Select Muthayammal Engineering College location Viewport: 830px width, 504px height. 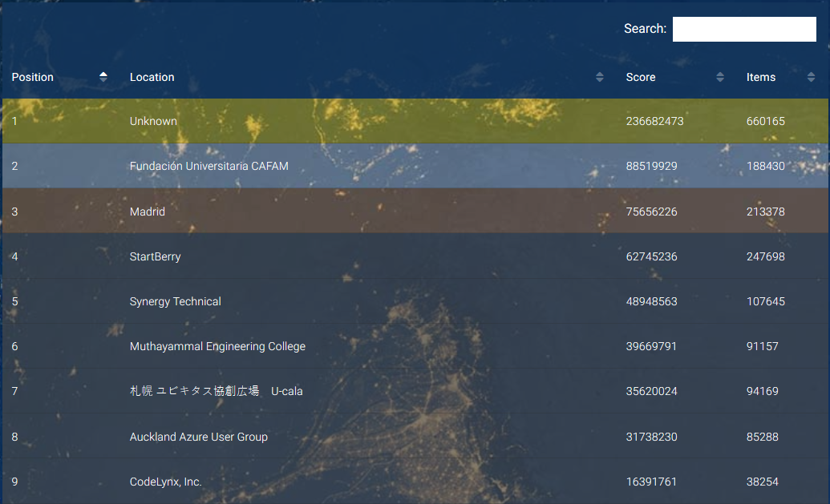tap(217, 346)
